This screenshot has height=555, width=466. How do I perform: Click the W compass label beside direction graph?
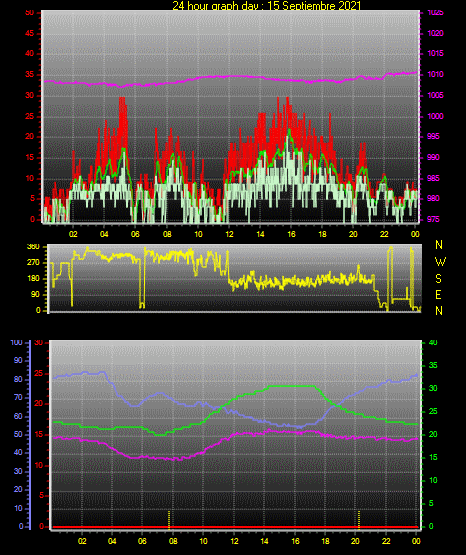click(440, 262)
